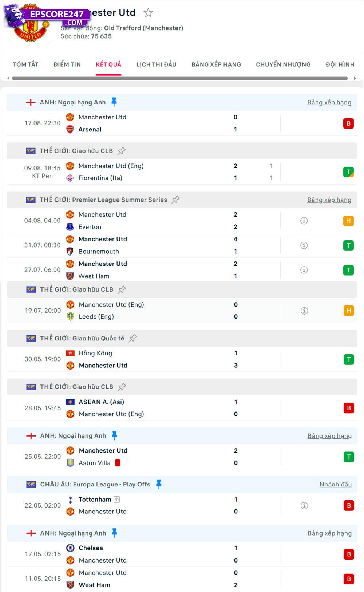Click green T badge for Hồng Kông match

coord(349,359)
